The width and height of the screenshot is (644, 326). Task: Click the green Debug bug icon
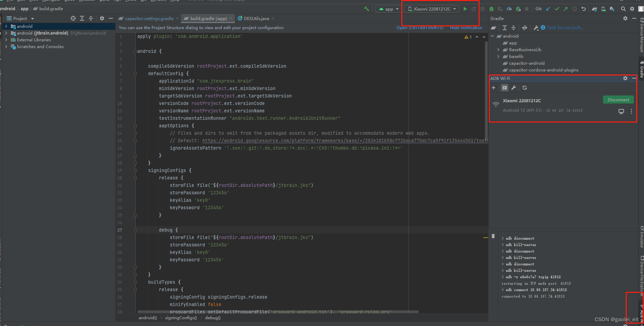[491, 9]
